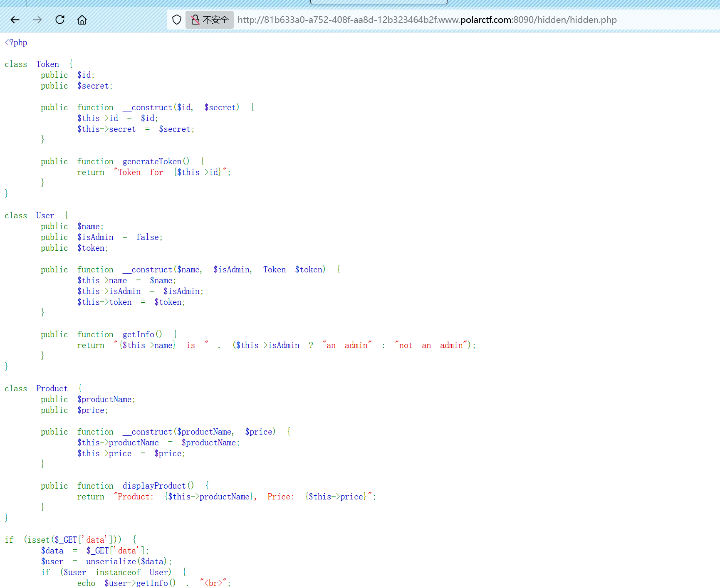The image size is (720, 588).
Task: Go back to the previous page
Action: point(15,20)
